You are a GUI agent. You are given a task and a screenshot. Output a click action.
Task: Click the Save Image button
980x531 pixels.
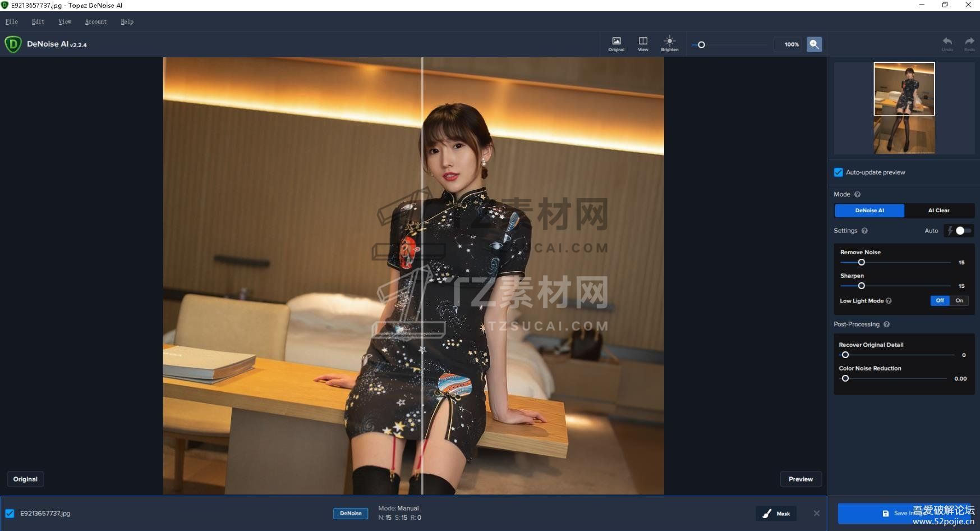click(x=904, y=513)
